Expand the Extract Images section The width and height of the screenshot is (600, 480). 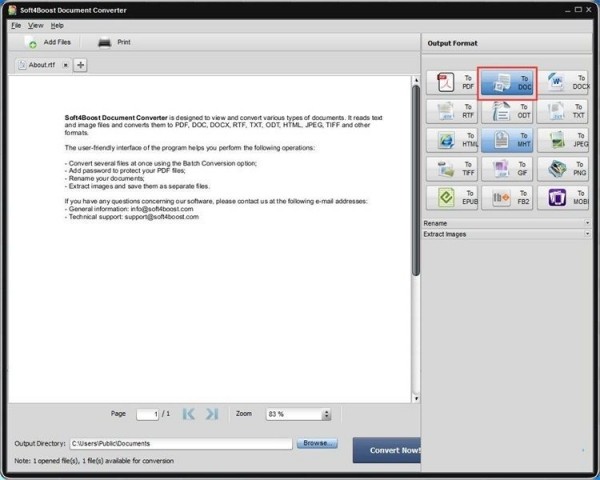coord(506,234)
